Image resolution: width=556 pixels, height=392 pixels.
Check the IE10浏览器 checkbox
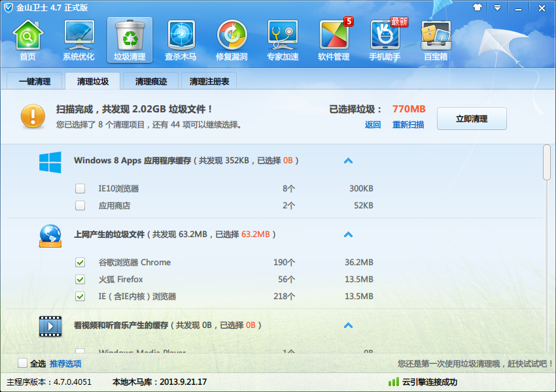(x=80, y=188)
